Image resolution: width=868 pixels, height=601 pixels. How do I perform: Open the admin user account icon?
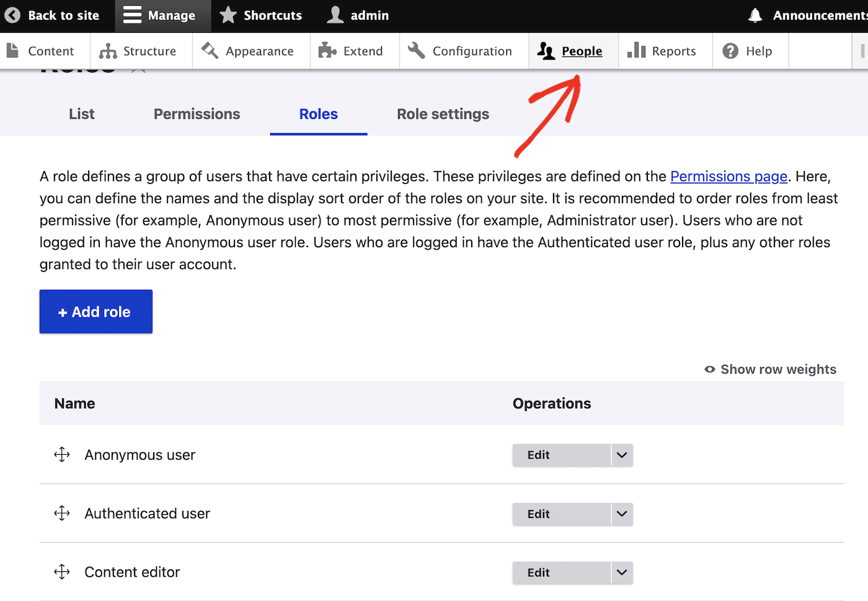point(335,15)
